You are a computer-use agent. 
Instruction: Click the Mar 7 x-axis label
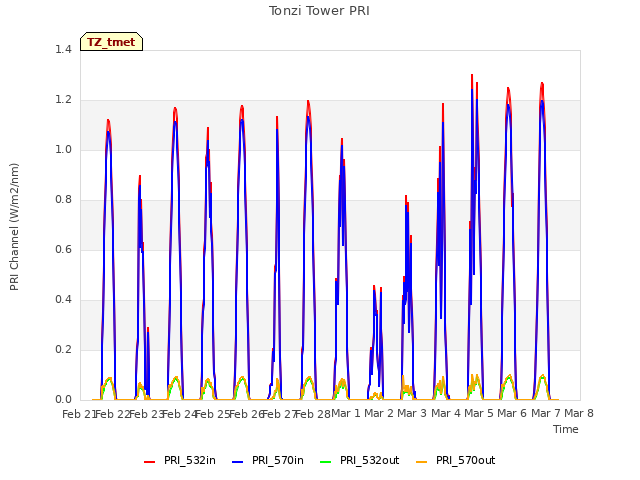pyautogui.click(x=546, y=413)
